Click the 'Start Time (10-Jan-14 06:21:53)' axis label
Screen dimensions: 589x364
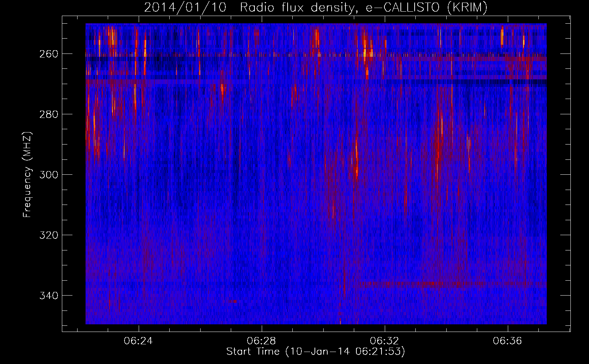click(316, 352)
